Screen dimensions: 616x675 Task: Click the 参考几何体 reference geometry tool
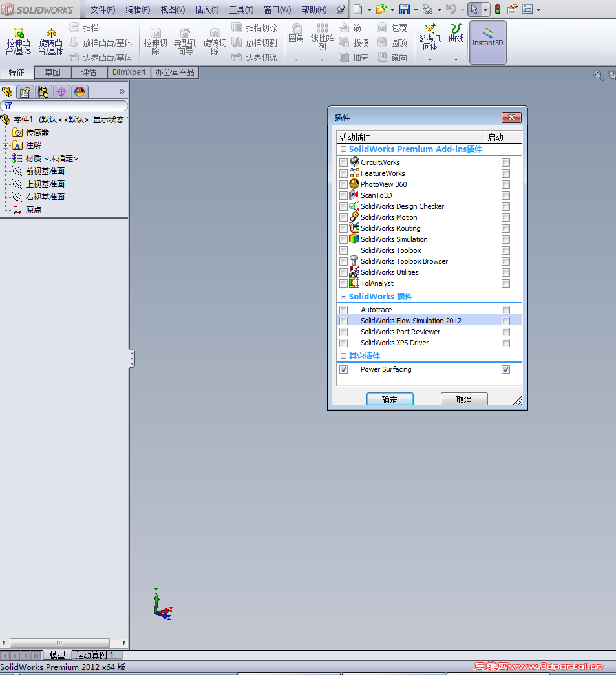[430, 37]
